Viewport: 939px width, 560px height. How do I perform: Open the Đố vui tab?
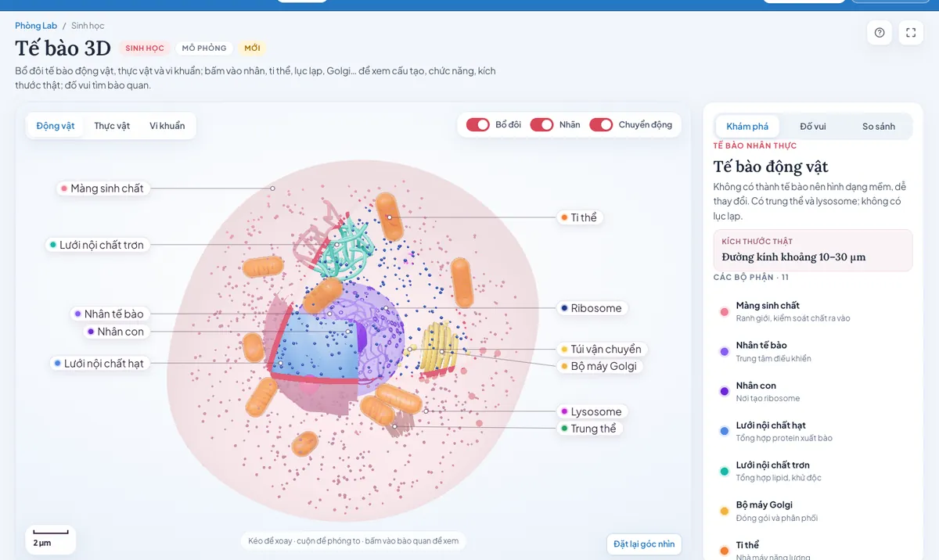[813, 127]
